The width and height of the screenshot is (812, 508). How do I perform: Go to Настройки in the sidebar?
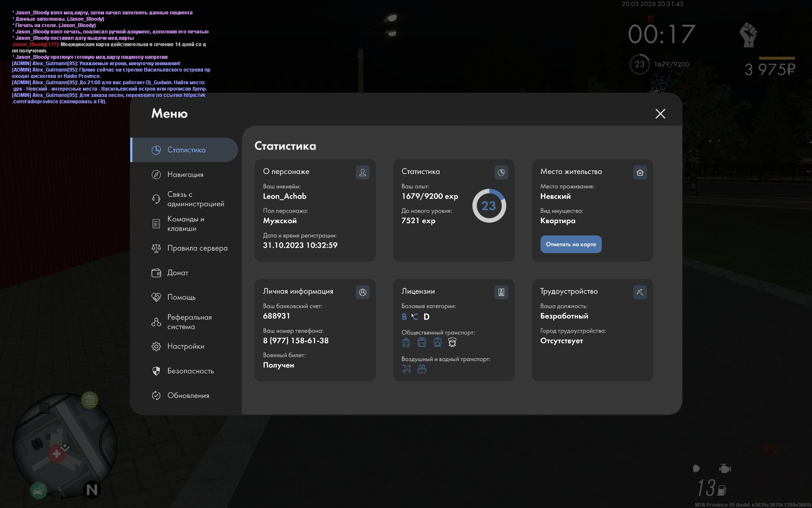point(185,346)
